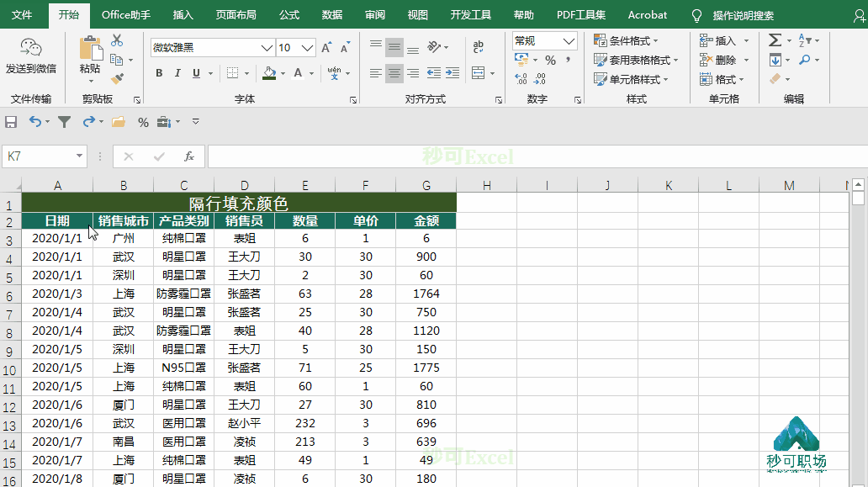Decrease decimal places
Screen dimensions: 868x487
click(x=539, y=79)
